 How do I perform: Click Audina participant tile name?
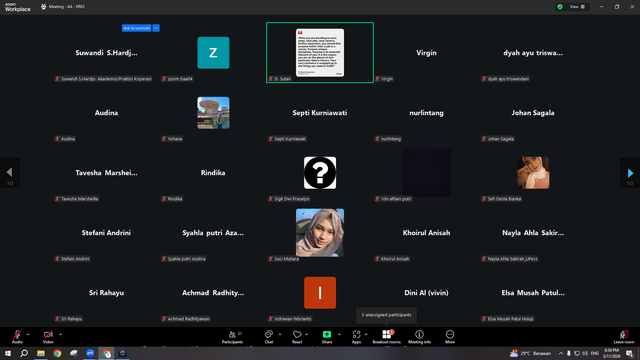(106, 113)
